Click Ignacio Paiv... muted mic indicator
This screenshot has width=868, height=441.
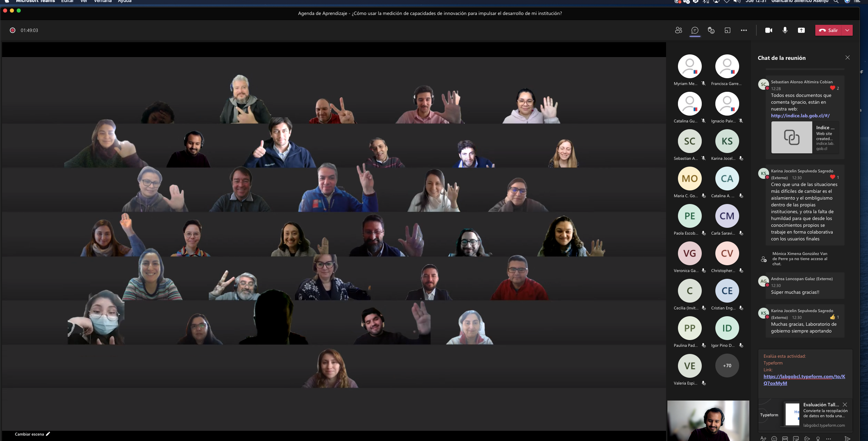741,121
